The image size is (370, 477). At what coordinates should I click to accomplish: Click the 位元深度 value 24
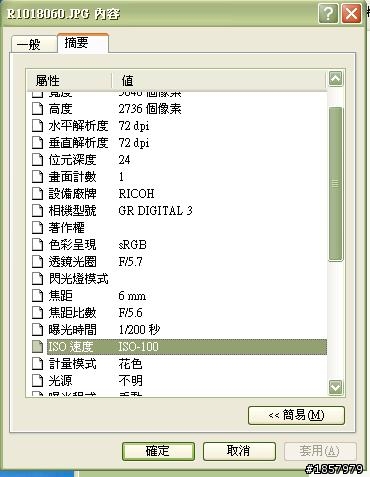(x=124, y=160)
